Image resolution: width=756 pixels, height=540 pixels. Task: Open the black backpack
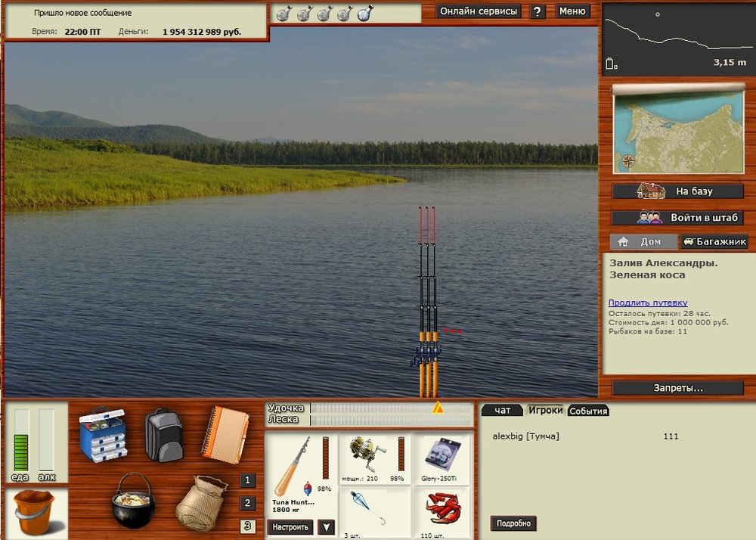click(163, 434)
